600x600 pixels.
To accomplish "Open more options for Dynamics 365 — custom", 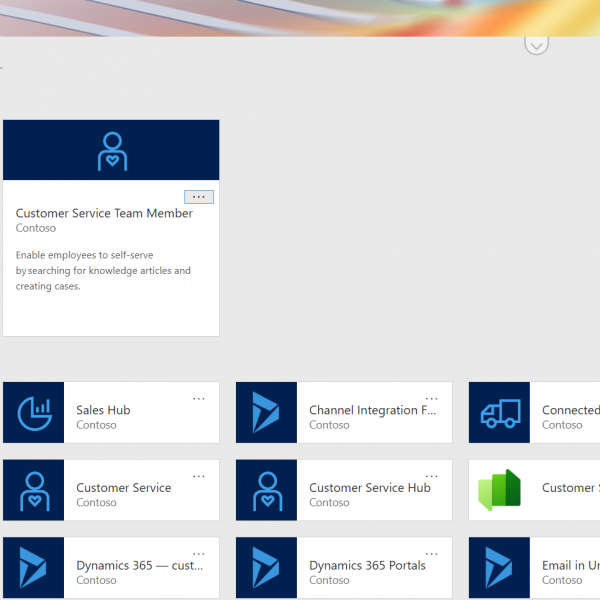I will (x=199, y=554).
